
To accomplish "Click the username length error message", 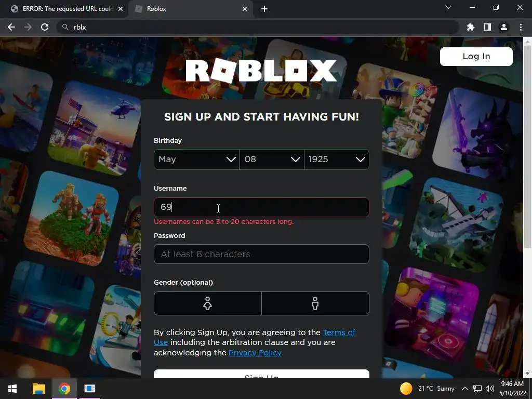I will 223,221.
